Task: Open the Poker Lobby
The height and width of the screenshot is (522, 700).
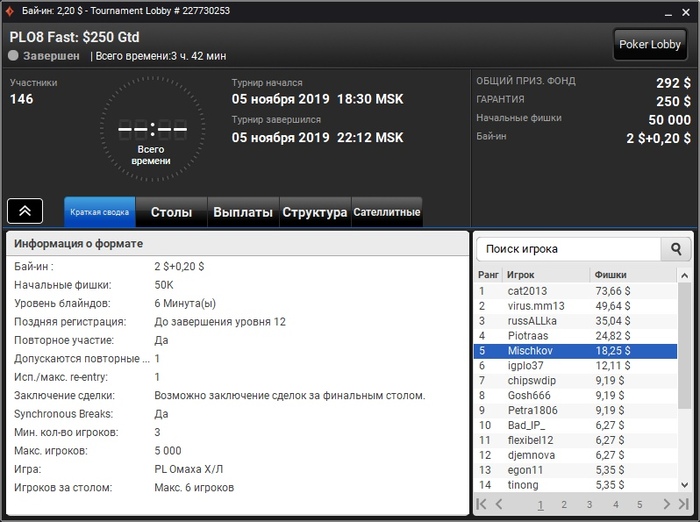Action: coord(650,44)
